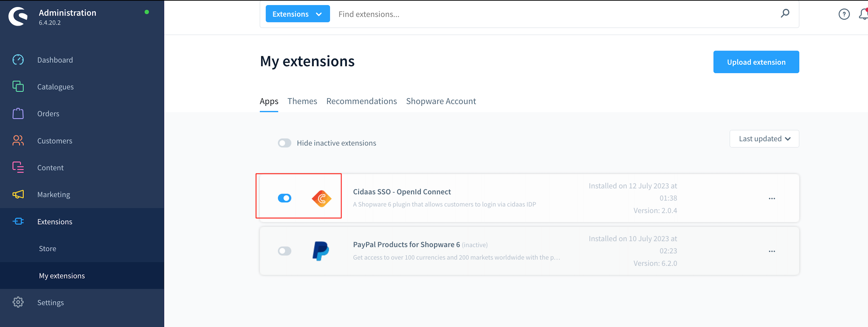Expand the Extensions search type dropdown
Viewport: 868px width, 327px height.
point(297,14)
